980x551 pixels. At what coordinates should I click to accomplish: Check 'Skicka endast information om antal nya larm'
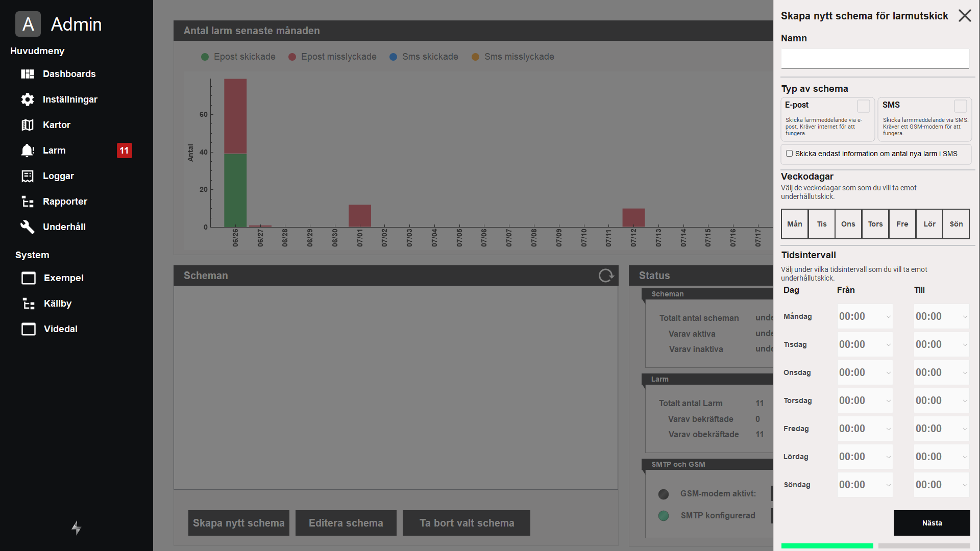(790, 154)
